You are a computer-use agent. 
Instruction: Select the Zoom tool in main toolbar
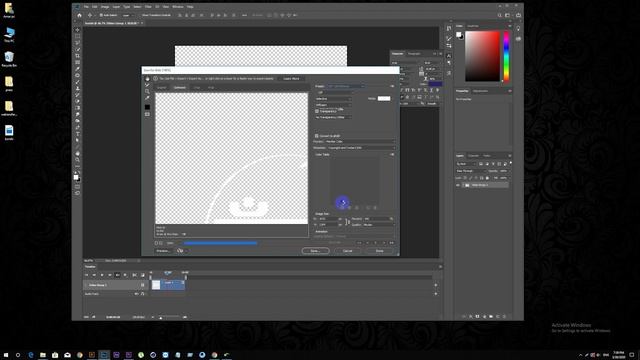click(x=78, y=160)
